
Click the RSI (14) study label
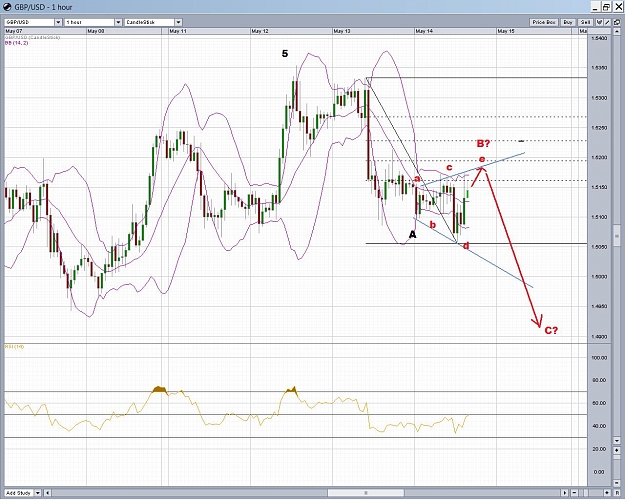coord(14,346)
